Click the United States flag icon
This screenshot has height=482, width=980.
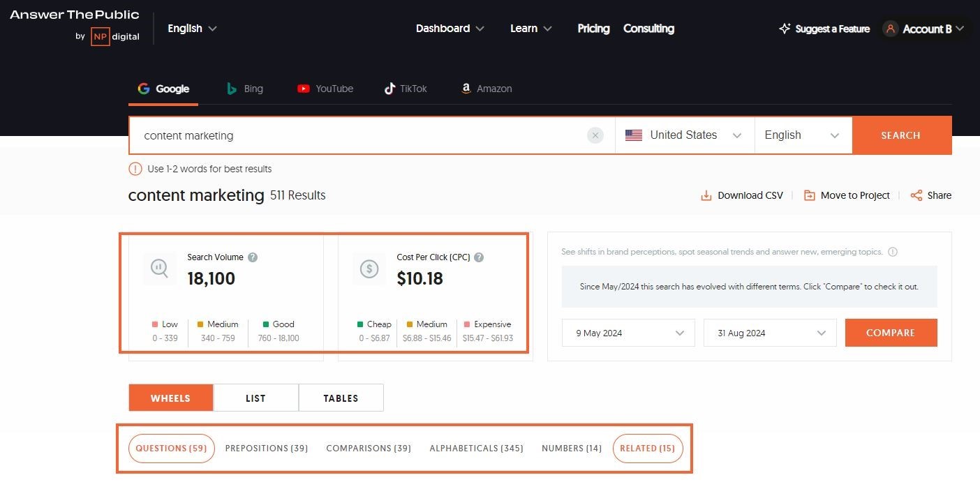coord(634,135)
